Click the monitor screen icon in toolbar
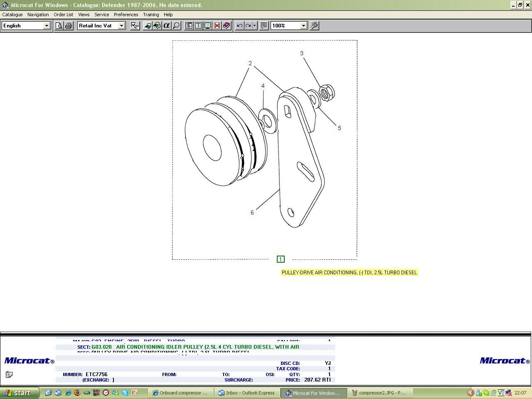532x399 pixels. (207, 26)
